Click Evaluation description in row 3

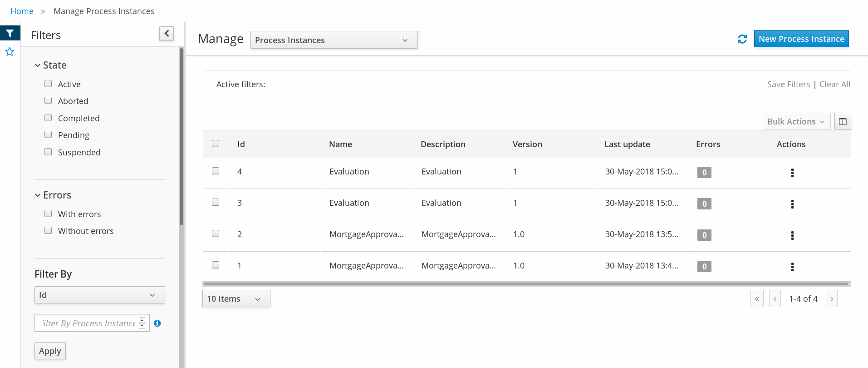(441, 203)
